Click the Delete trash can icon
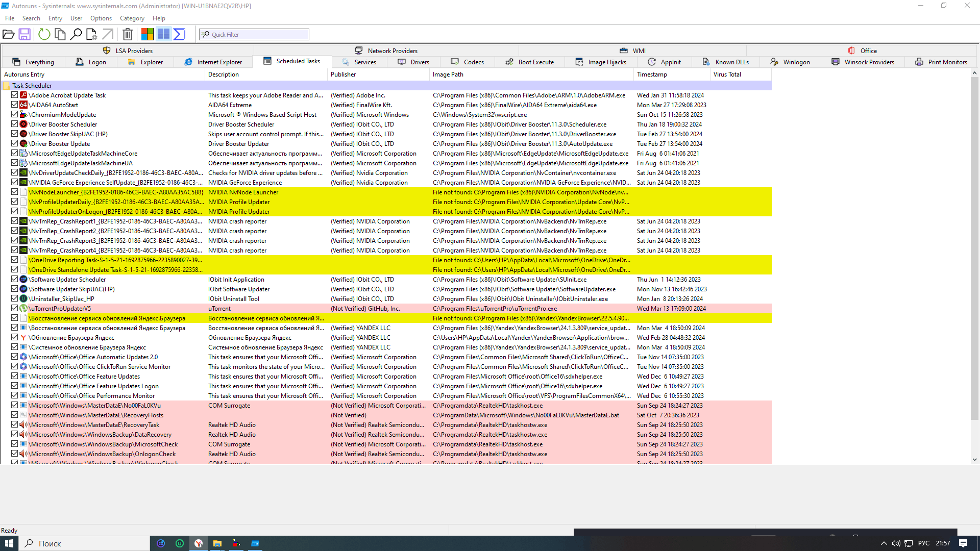 (128, 34)
